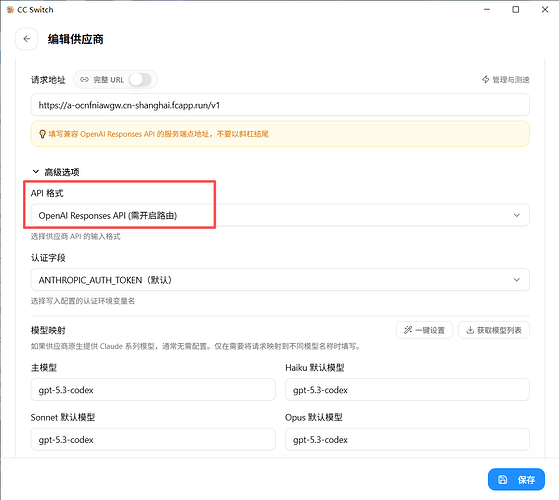Click the request URL input field
Screen dimensions: 559x500
pos(280,105)
